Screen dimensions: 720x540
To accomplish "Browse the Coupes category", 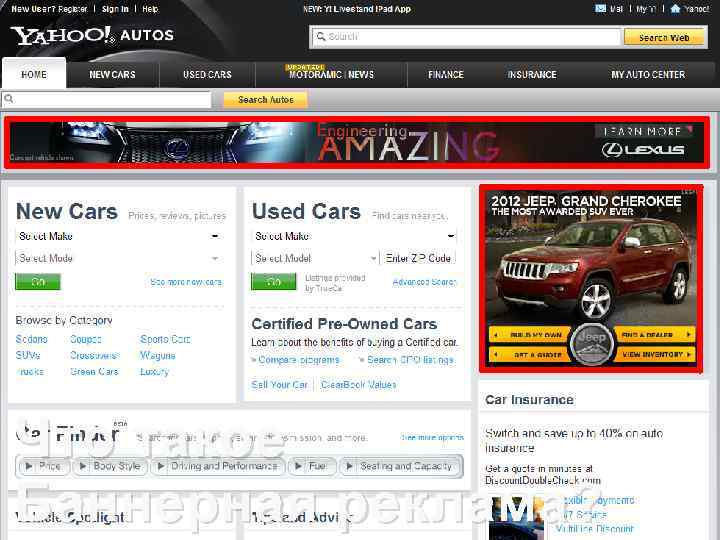I will click(x=86, y=339).
